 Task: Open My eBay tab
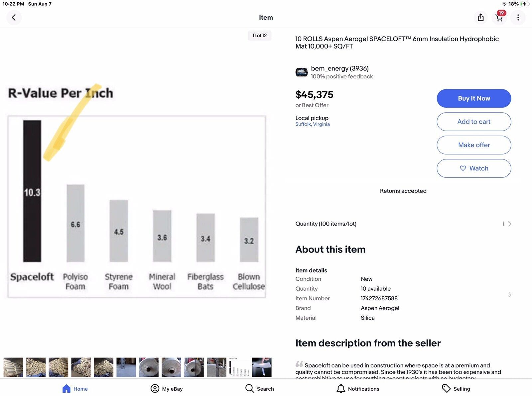click(167, 389)
